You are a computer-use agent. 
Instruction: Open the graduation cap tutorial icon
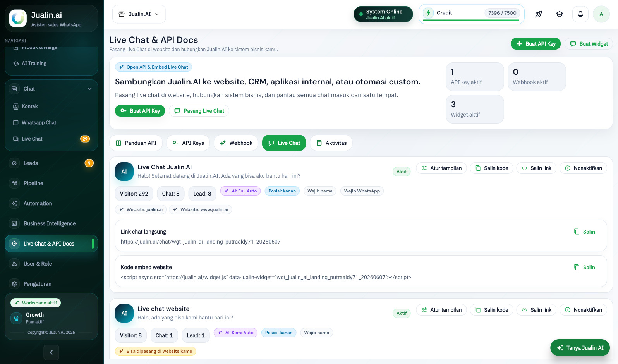[x=560, y=14]
